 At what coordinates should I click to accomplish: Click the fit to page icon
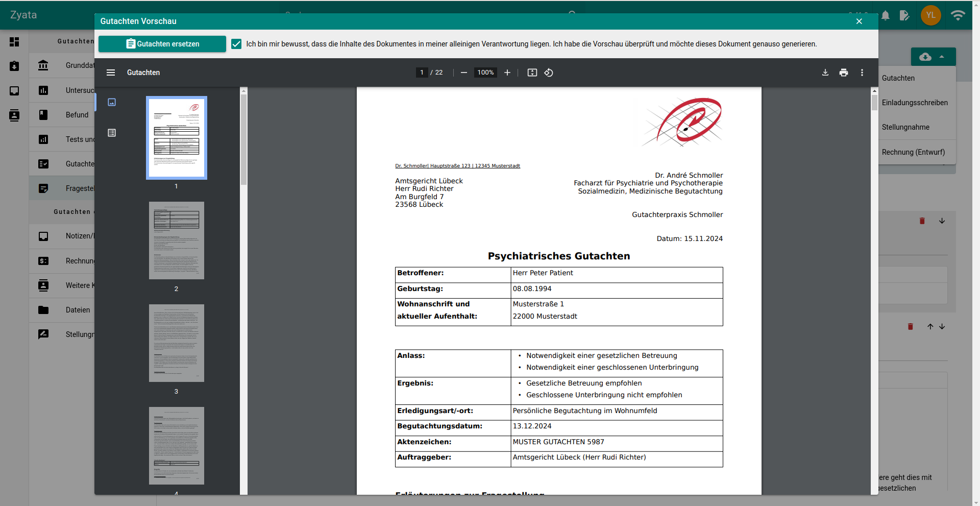(532, 73)
